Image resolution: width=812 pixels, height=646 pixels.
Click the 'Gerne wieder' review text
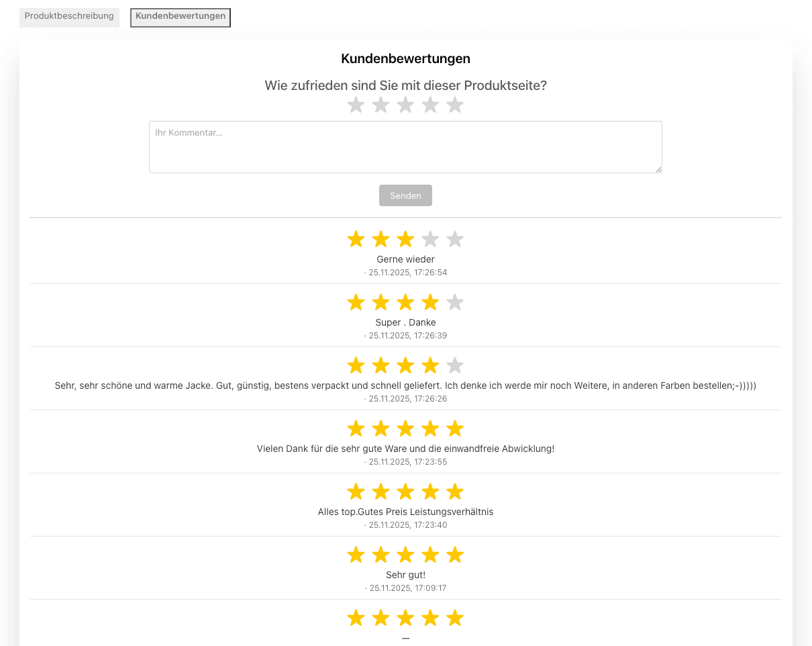tap(405, 259)
